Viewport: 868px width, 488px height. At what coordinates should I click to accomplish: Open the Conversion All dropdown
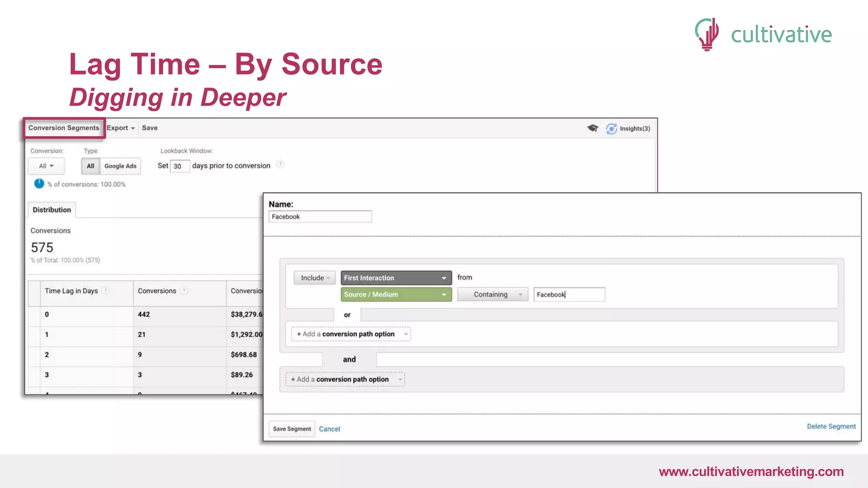(46, 166)
